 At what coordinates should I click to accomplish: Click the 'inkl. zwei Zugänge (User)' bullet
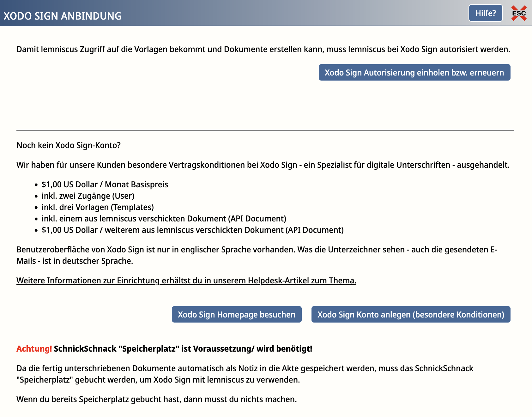(88, 196)
